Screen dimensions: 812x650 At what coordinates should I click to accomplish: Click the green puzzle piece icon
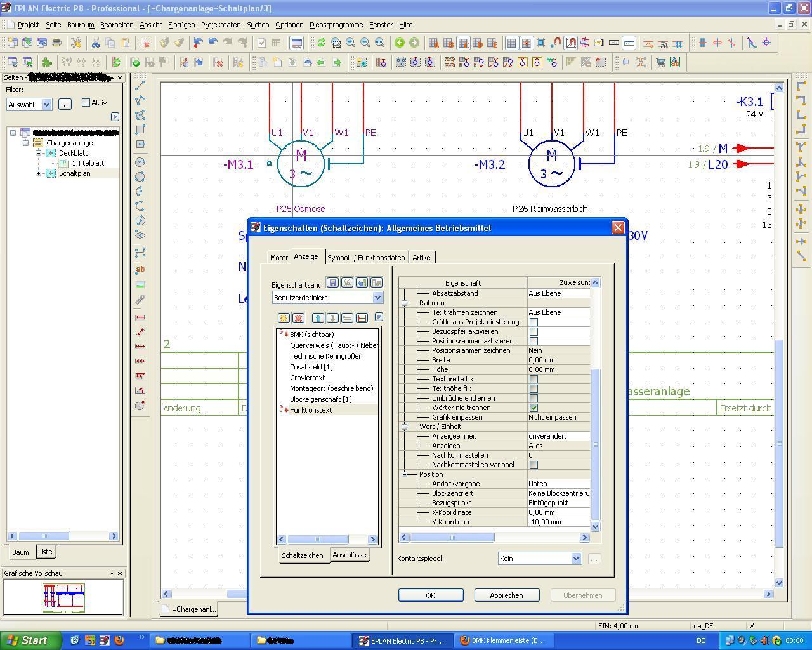46,62
